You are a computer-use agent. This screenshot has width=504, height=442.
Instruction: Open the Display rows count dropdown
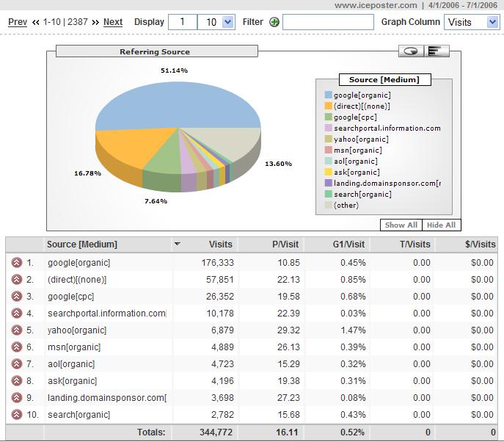point(217,22)
